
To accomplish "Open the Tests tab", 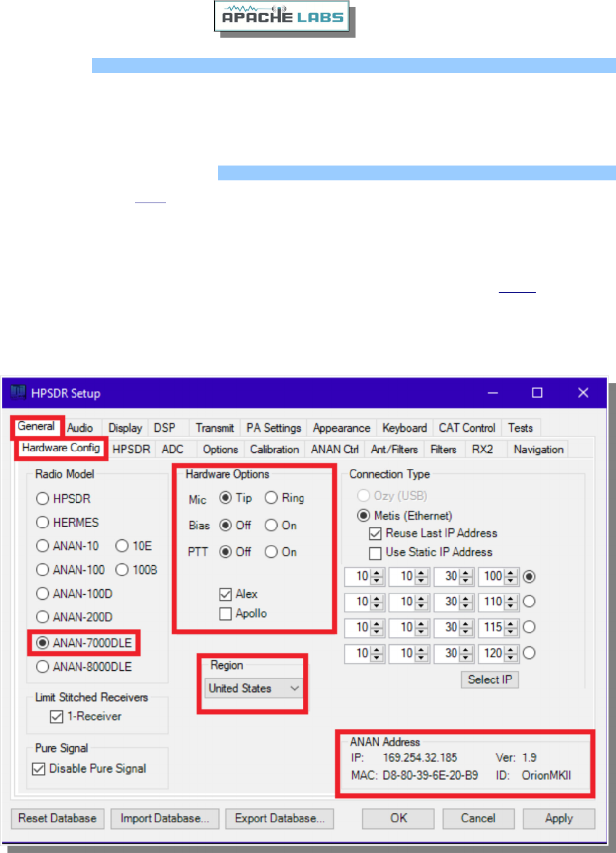I will 520,427.
